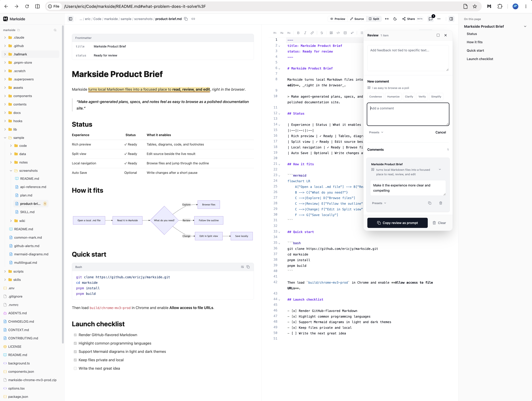
Task: Switch to Source mode
Action: (x=357, y=19)
